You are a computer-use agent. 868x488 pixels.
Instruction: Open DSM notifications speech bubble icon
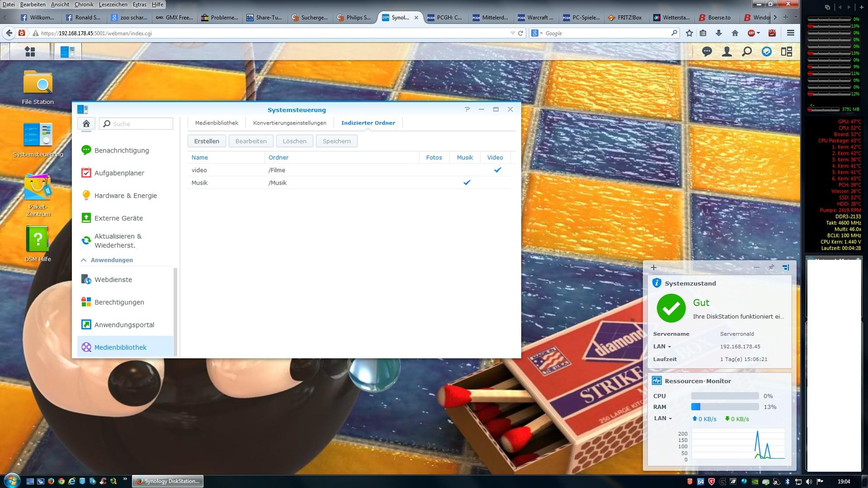coord(707,52)
